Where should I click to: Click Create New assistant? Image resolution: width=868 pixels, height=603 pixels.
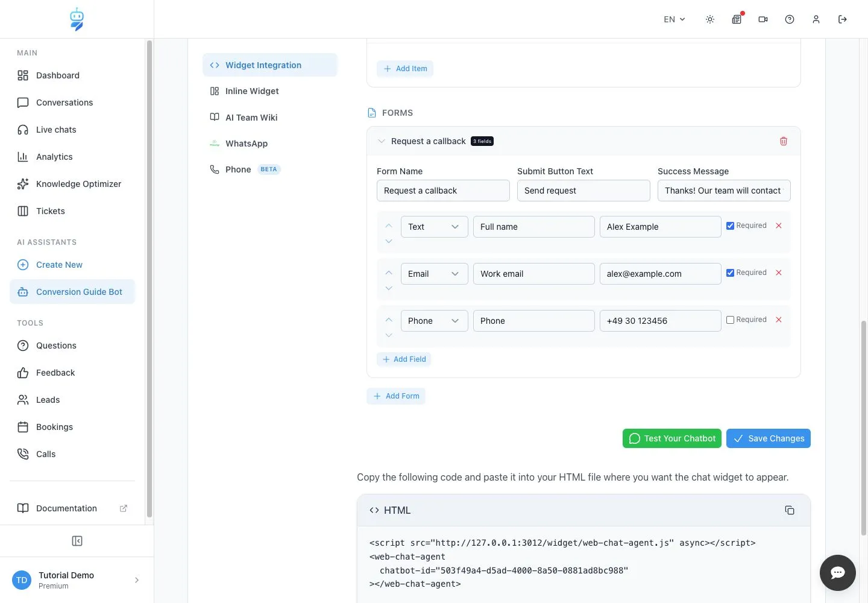click(72, 265)
